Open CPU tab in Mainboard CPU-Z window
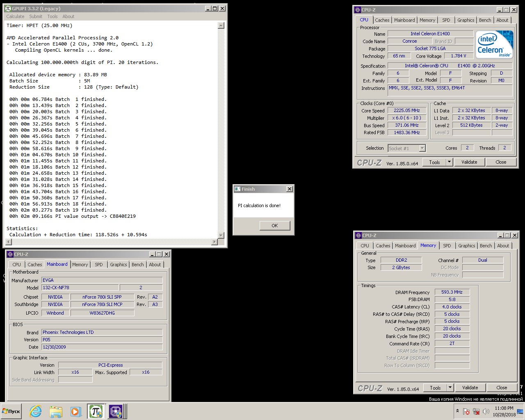Screen dimensions: 525x420 [x=17, y=265]
